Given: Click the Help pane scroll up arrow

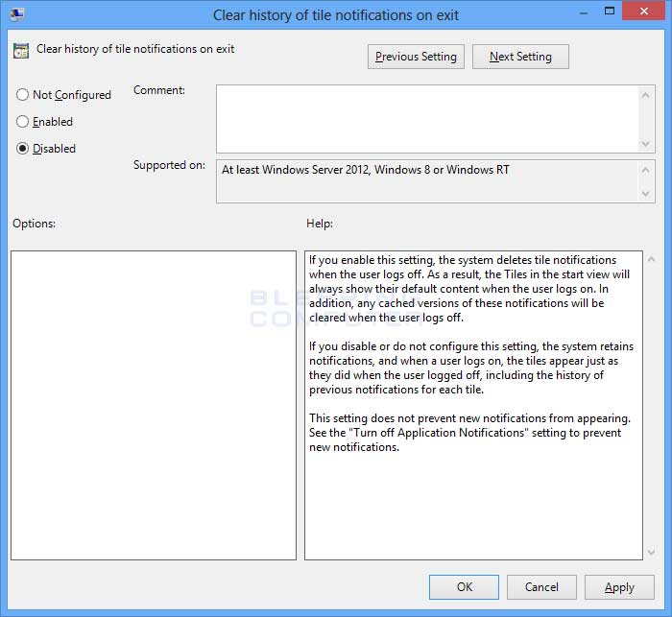Looking at the screenshot, I should pyautogui.click(x=652, y=259).
